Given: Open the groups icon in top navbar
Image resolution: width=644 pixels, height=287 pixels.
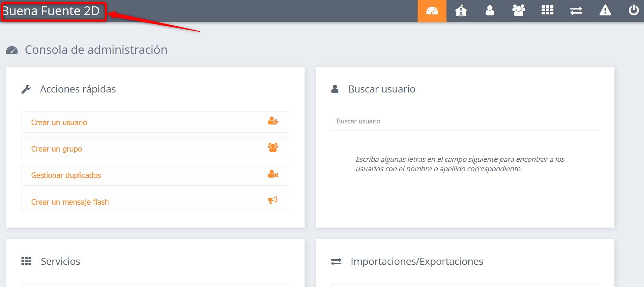Looking at the screenshot, I should pos(518,11).
